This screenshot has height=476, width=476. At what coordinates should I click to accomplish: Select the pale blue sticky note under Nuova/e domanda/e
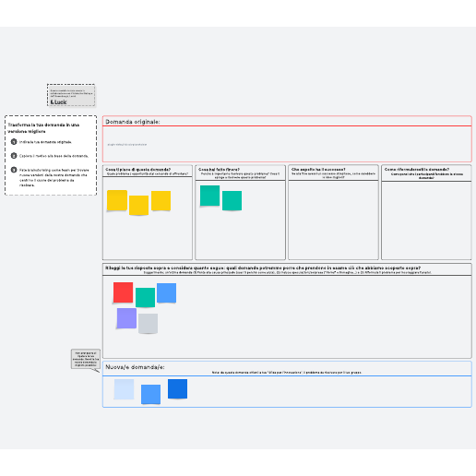124,389
